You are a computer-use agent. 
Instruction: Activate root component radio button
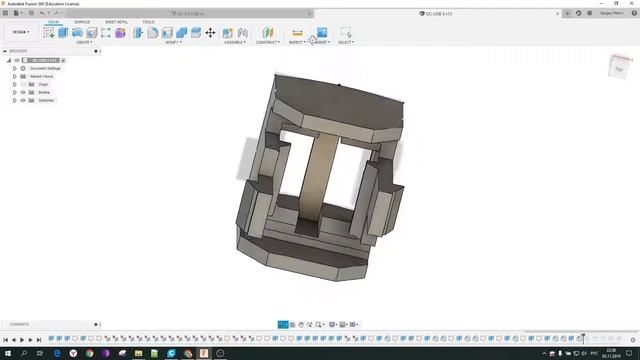click(63, 60)
